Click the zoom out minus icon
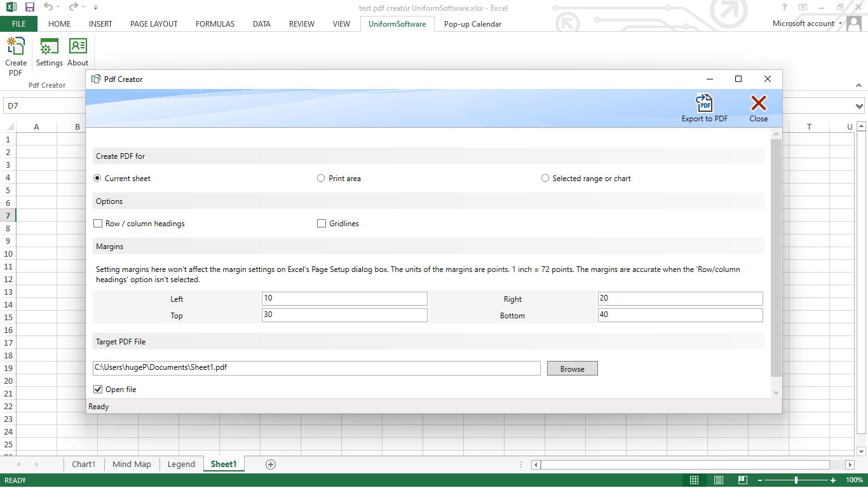 pyautogui.click(x=759, y=480)
